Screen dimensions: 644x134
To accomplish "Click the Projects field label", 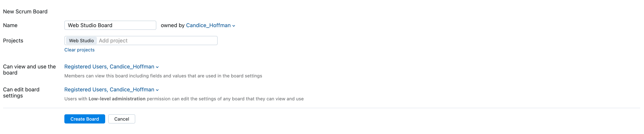I will tap(13, 41).
